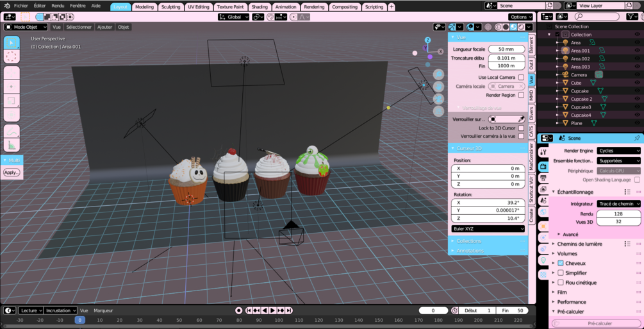Click the outliner filter icon
644x329 pixels.
pos(631,17)
